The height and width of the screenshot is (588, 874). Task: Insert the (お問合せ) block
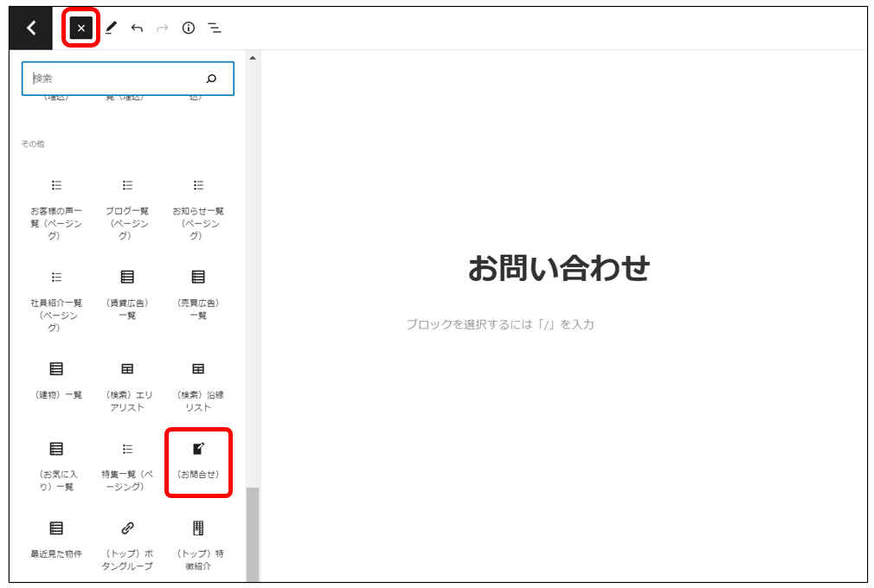coord(198,461)
